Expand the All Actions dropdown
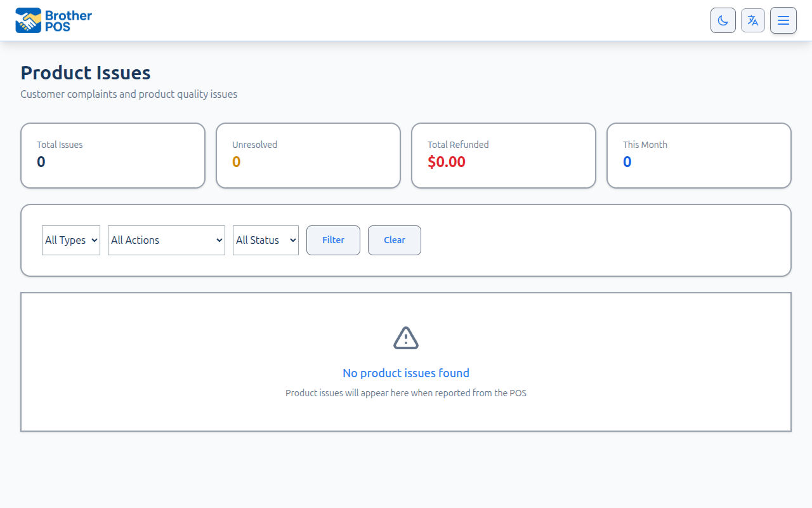 point(166,240)
